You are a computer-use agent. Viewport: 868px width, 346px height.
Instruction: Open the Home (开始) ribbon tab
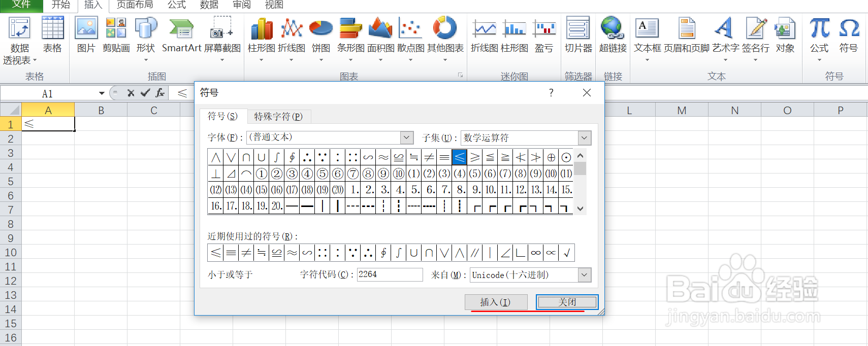pyautogui.click(x=61, y=5)
